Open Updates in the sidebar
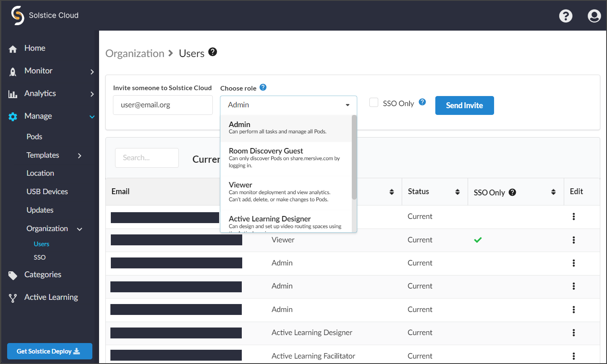This screenshot has height=364, width=607. point(40,210)
